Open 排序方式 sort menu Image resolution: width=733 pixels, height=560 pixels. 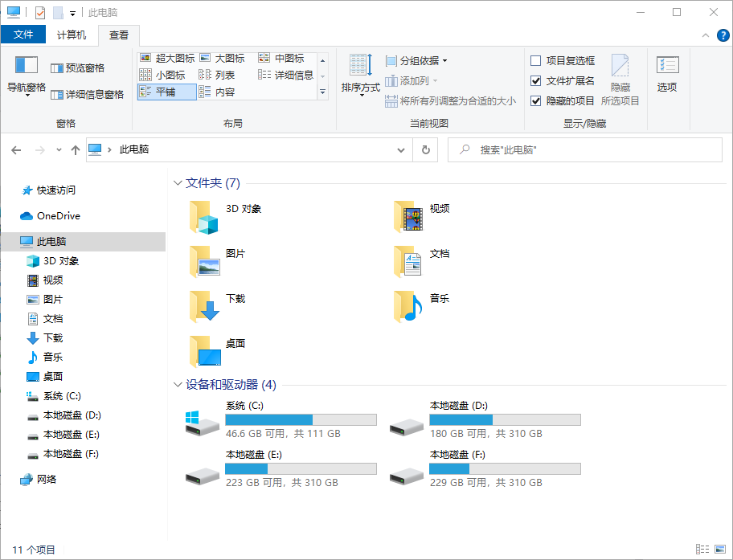[360, 76]
